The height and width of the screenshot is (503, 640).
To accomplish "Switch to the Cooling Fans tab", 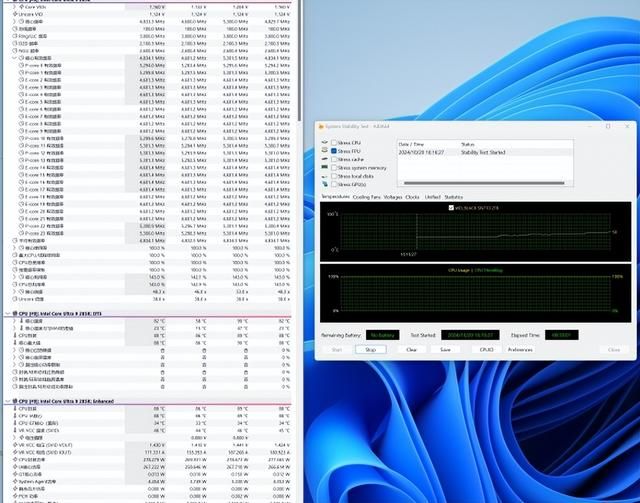I will tap(366, 197).
